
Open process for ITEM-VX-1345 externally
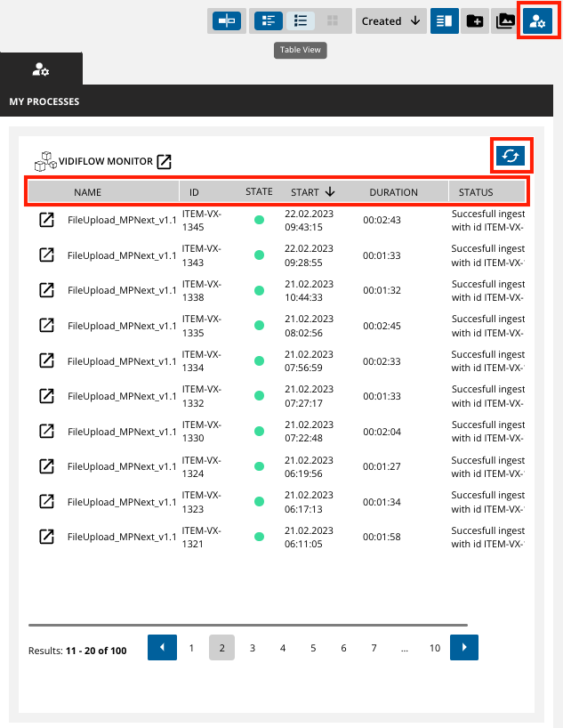click(46, 220)
